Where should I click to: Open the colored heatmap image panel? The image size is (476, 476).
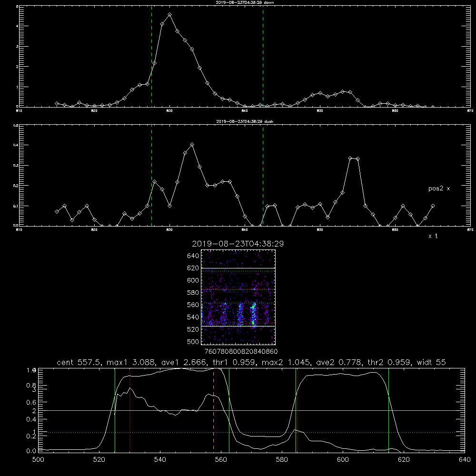(x=238, y=297)
